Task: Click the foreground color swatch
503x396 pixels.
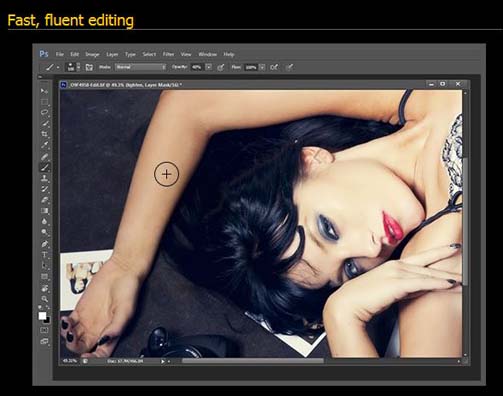Action: pos(42,316)
